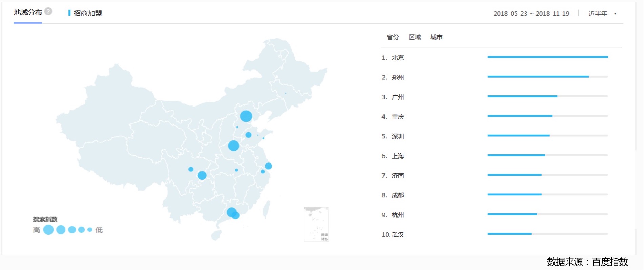Switch to the 省份 tab
The width and height of the screenshot is (644, 270).
[393, 37]
